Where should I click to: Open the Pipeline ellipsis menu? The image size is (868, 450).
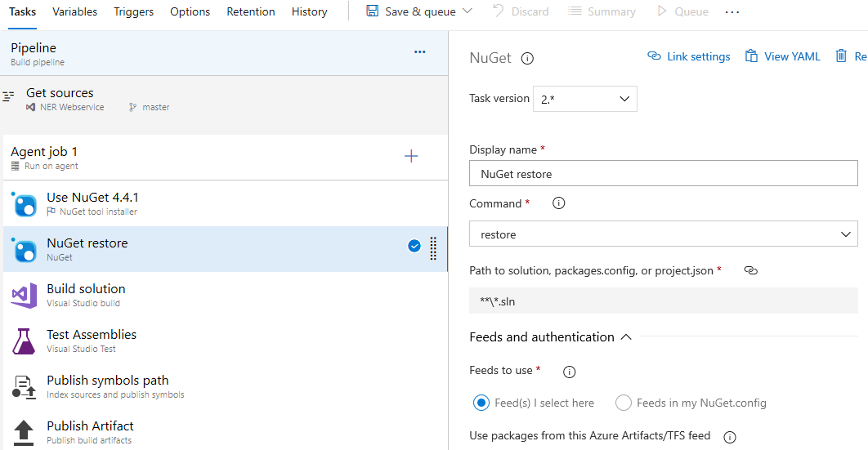(420, 51)
